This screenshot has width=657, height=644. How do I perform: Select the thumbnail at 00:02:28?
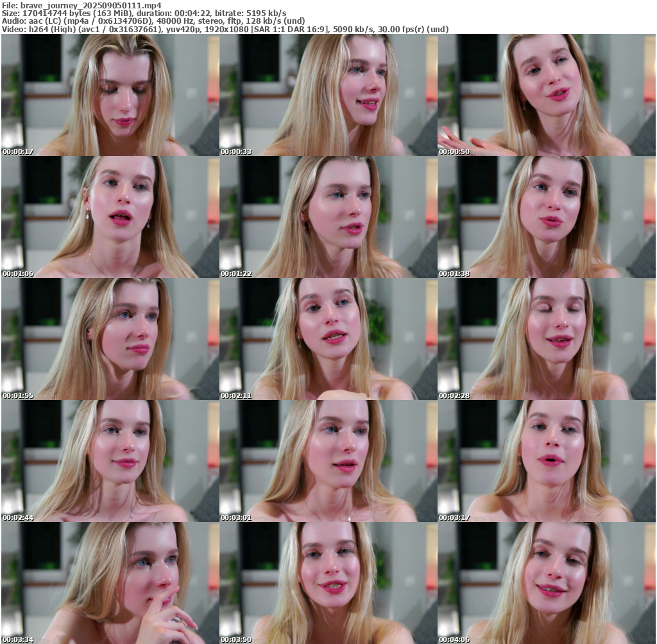(x=547, y=339)
